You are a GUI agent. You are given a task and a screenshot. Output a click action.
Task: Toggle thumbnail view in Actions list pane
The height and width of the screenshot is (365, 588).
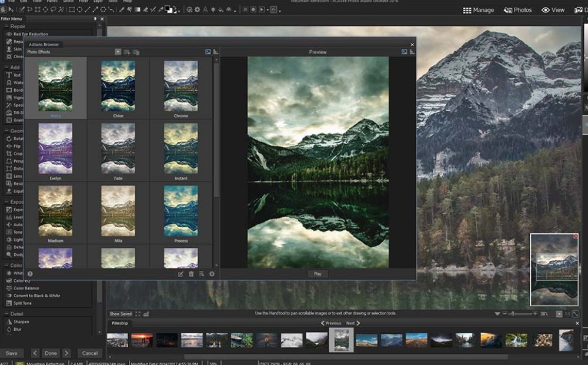tap(208, 52)
